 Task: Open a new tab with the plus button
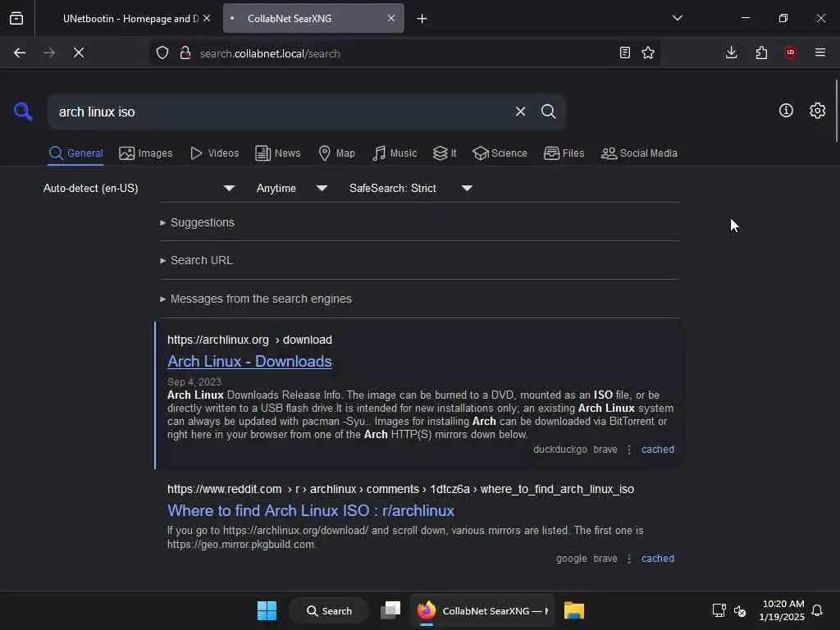(422, 19)
